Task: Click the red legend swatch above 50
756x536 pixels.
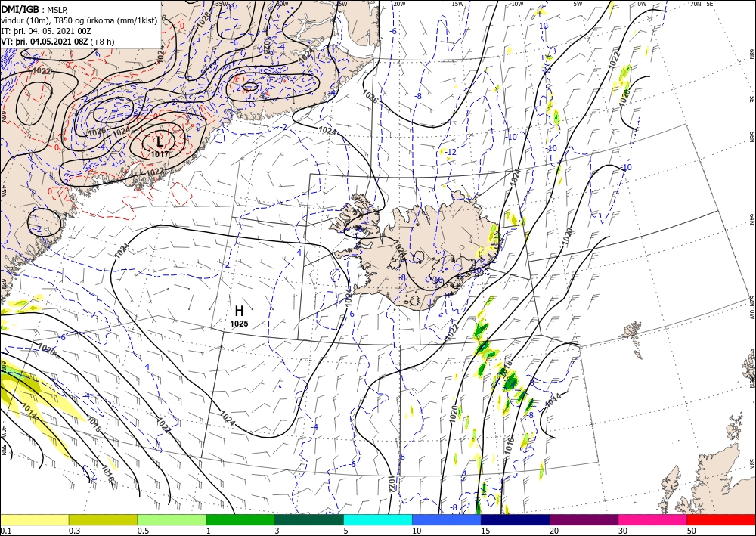Action: click(x=721, y=519)
